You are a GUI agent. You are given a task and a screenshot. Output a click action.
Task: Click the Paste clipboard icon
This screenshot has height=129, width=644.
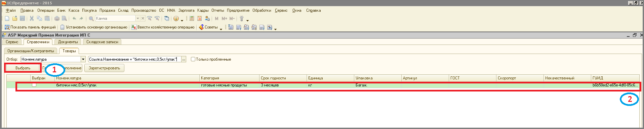click(x=47, y=18)
